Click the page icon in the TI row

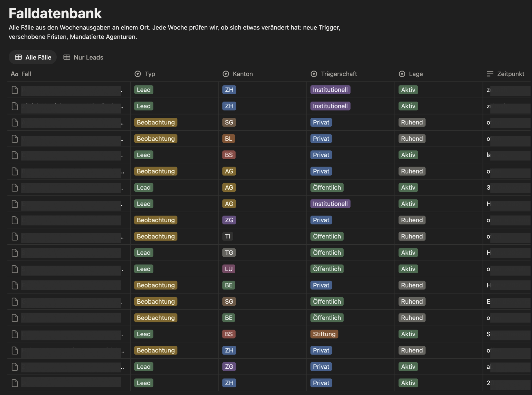[x=15, y=237]
